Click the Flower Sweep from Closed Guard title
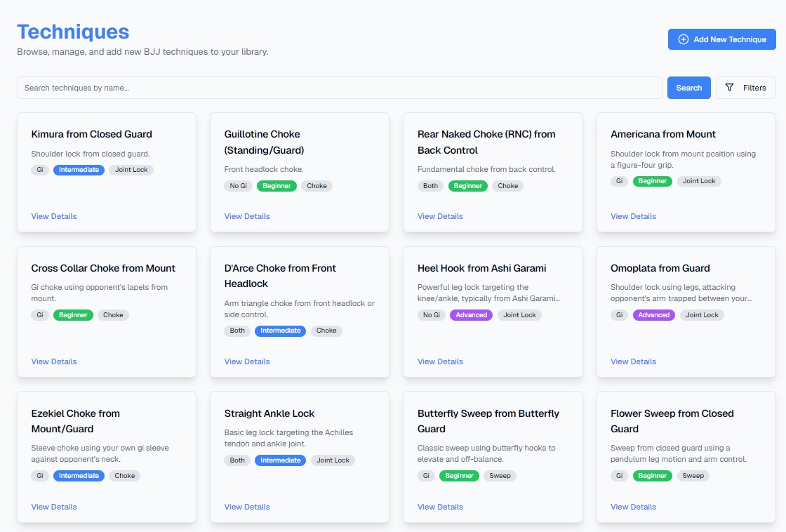The width and height of the screenshot is (786, 532). coord(672,421)
